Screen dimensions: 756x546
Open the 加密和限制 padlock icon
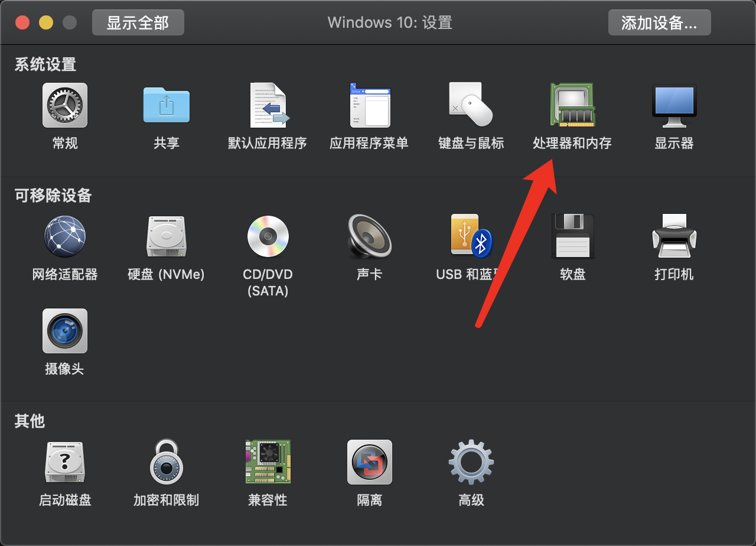[x=167, y=462]
